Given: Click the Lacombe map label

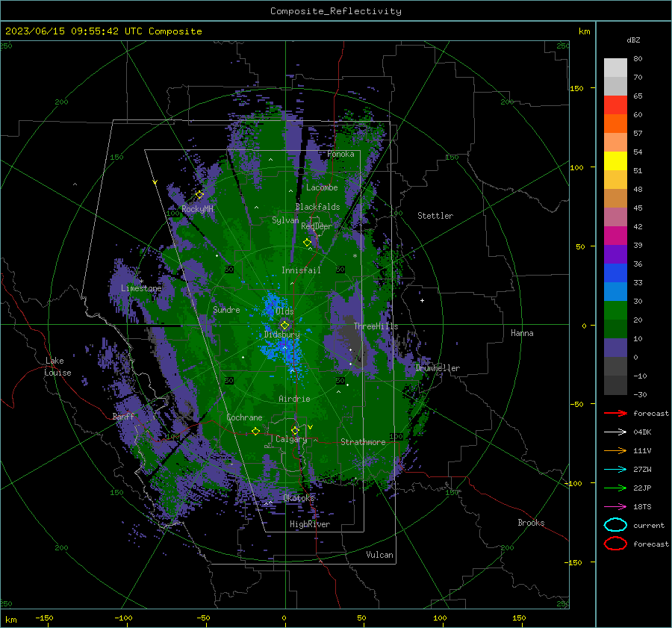Looking at the screenshot, I should (x=322, y=187).
